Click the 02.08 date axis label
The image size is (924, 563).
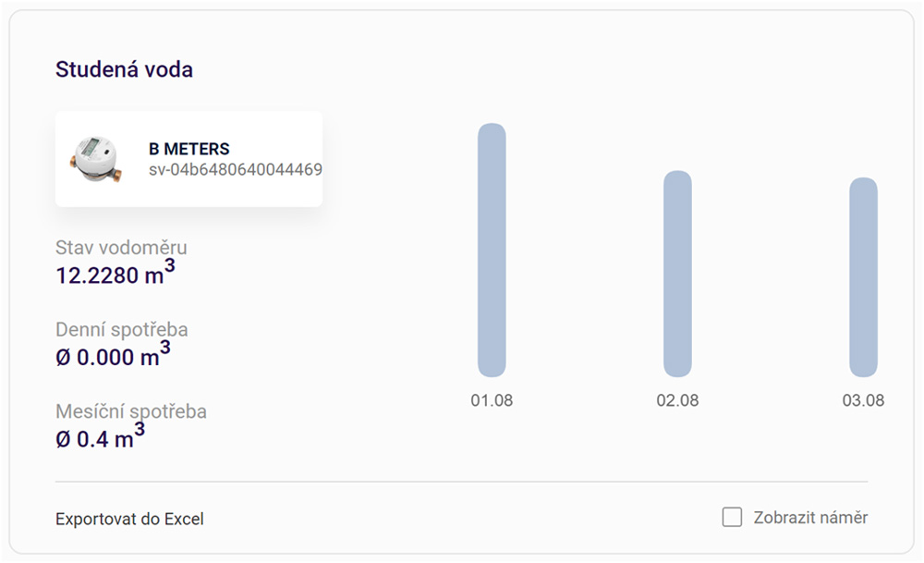677,400
